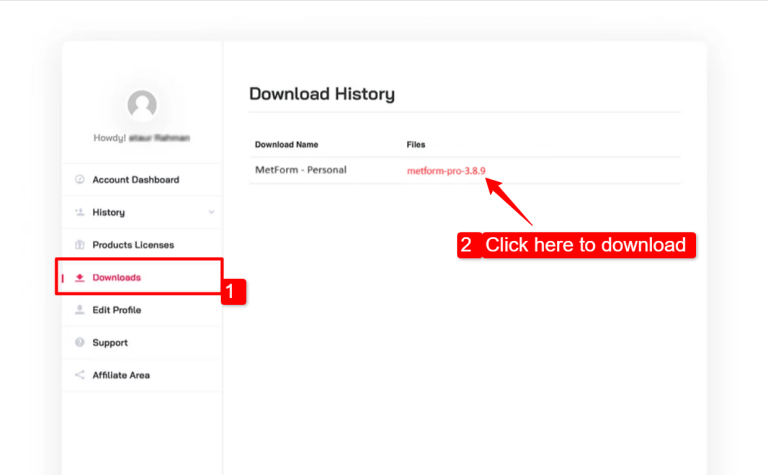Viewport: 768px width, 475px height.
Task: Click the Account Dashboard gauge icon
Action: (x=80, y=180)
